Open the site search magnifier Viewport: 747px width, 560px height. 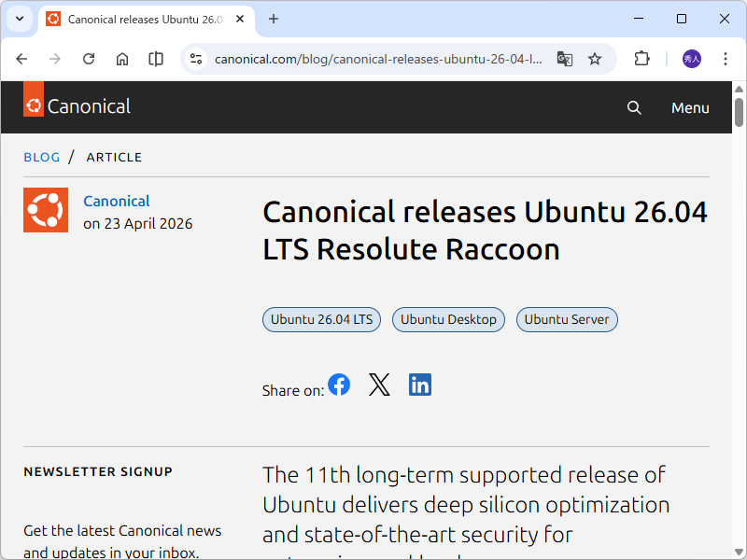click(634, 107)
